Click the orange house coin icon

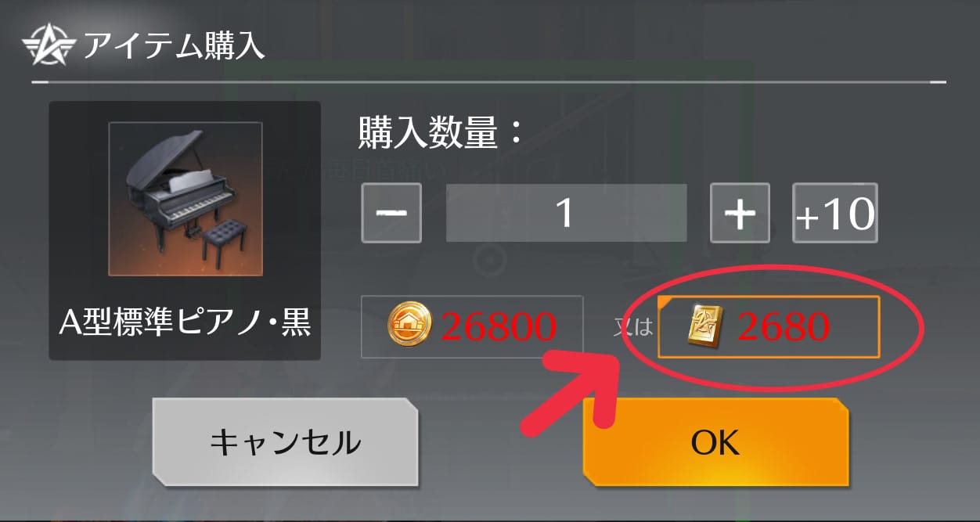(410, 327)
